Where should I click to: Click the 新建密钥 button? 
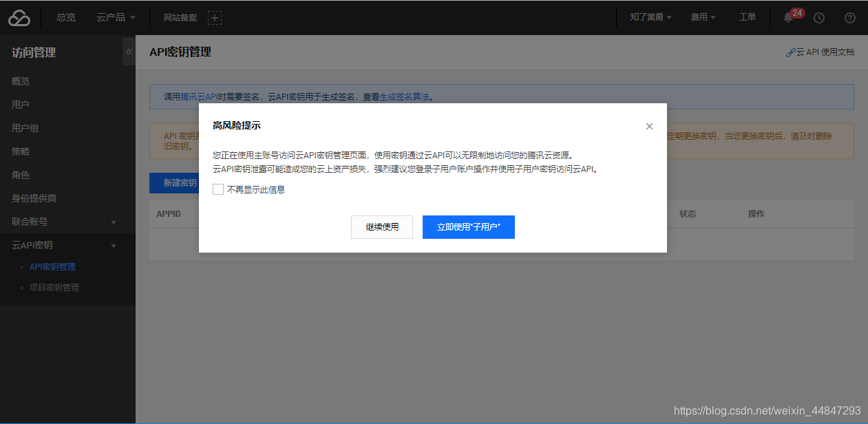tap(174, 183)
